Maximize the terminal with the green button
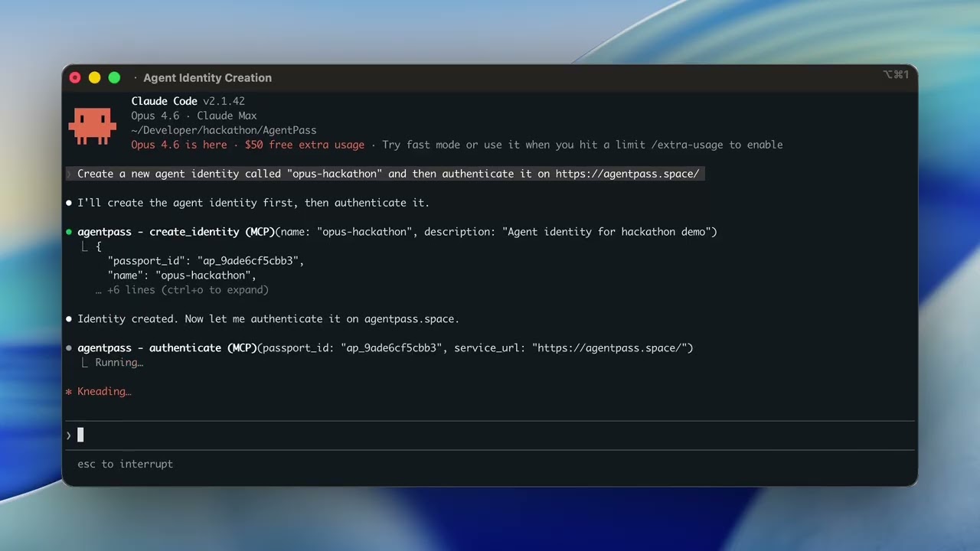The image size is (980, 551). click(x=114, y=77)
